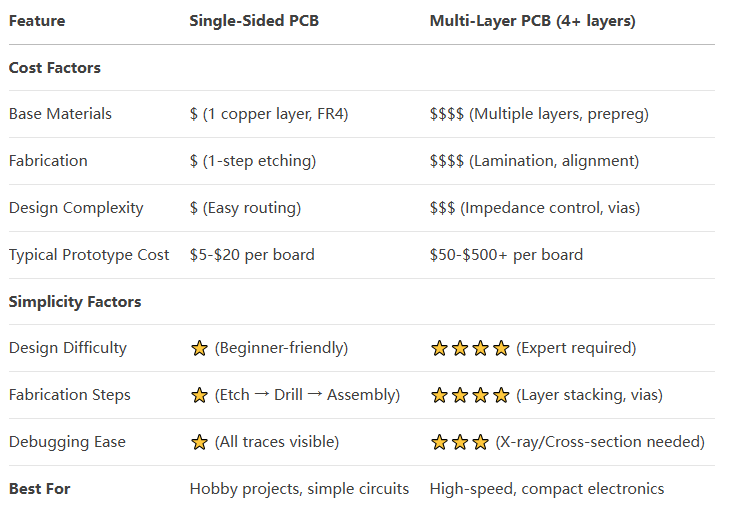Click the Cost Factors section heading

pyautogui.click(x=55, y=68)
